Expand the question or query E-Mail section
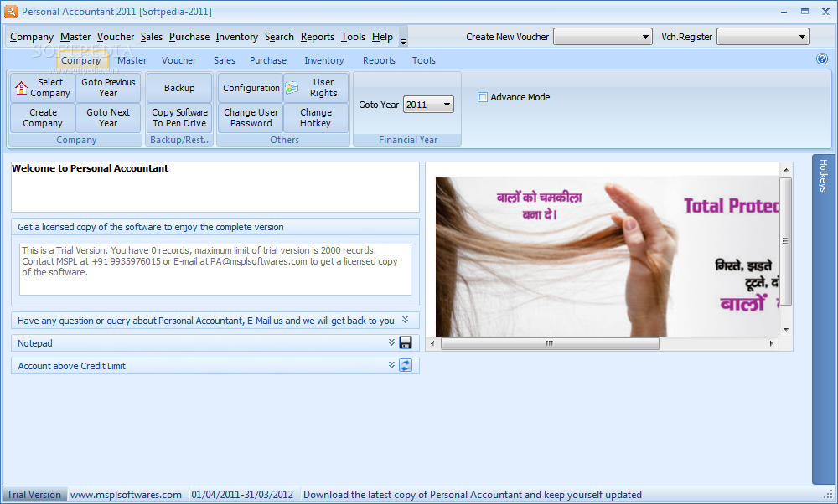Image resolution: width=838 pixels, height=504 pixels. pos(405,320)
